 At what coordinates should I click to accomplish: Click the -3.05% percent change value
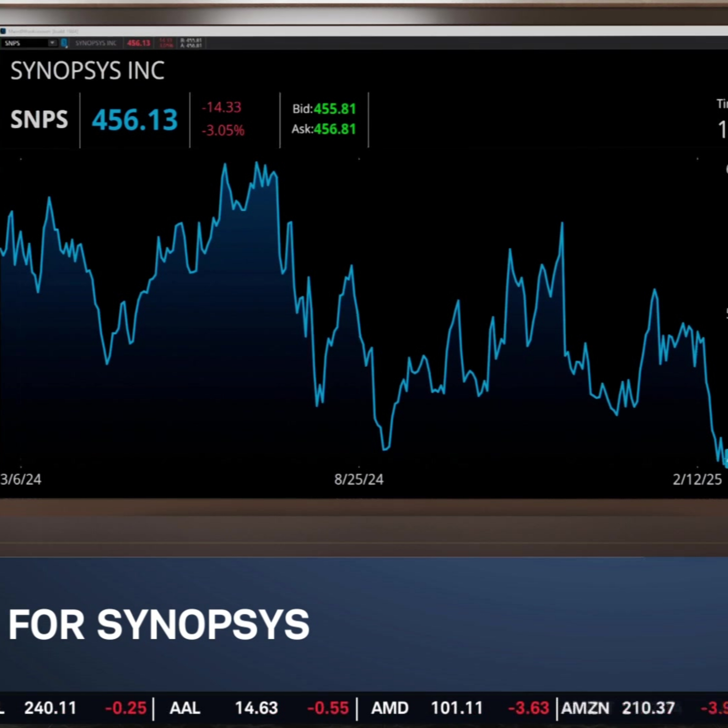point(223,130)
